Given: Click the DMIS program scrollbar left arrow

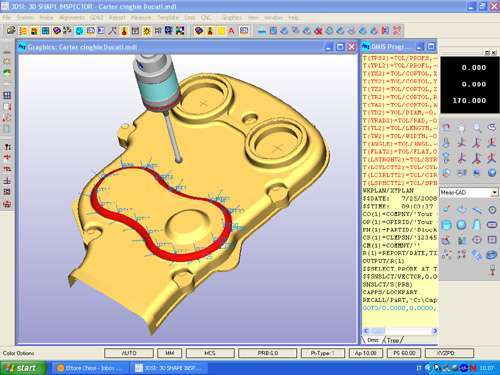Looking at the screenshot, I should click(366, 331).
